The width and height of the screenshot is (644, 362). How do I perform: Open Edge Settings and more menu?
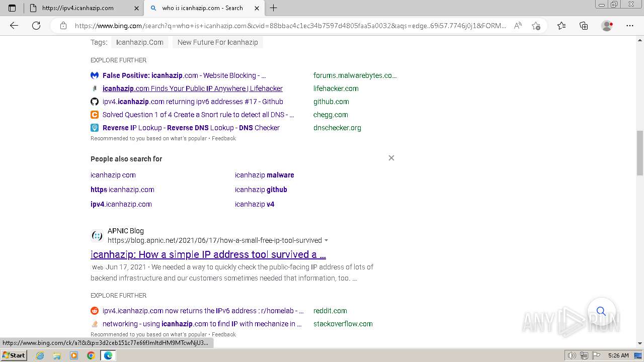pyautogui.click(x=630, y=26)
